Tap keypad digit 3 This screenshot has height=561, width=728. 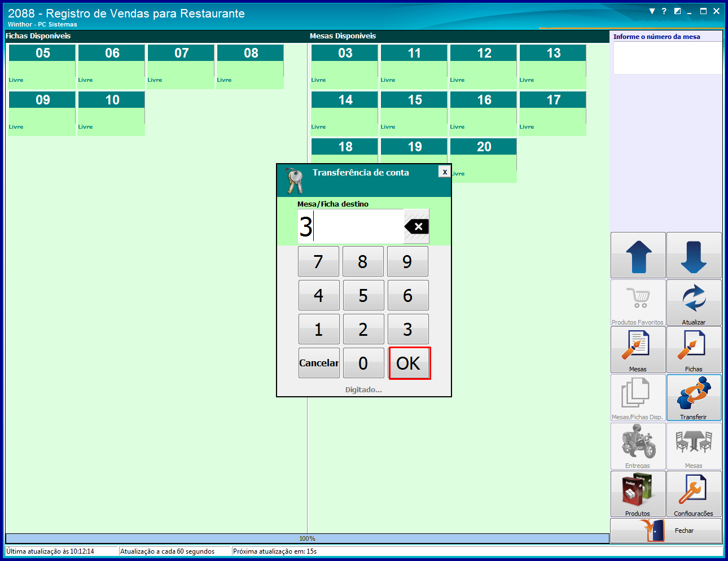tap(407, 329)
